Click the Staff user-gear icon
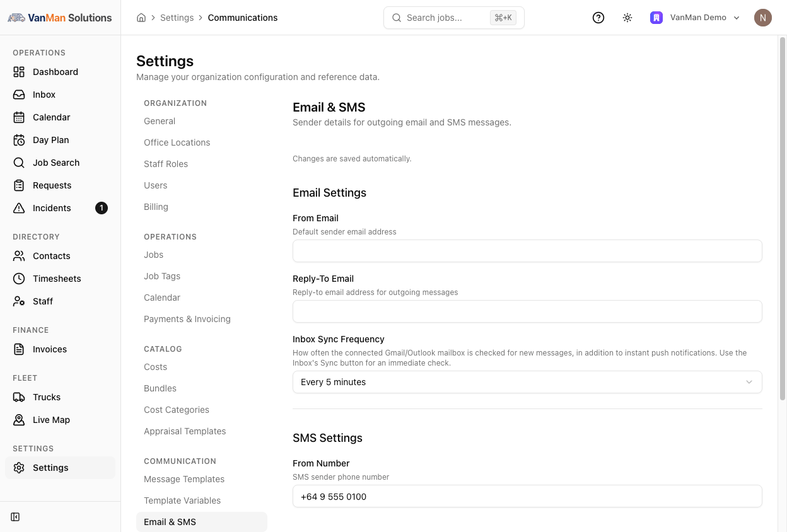This screenshot has height=532, width=787. 19,301
